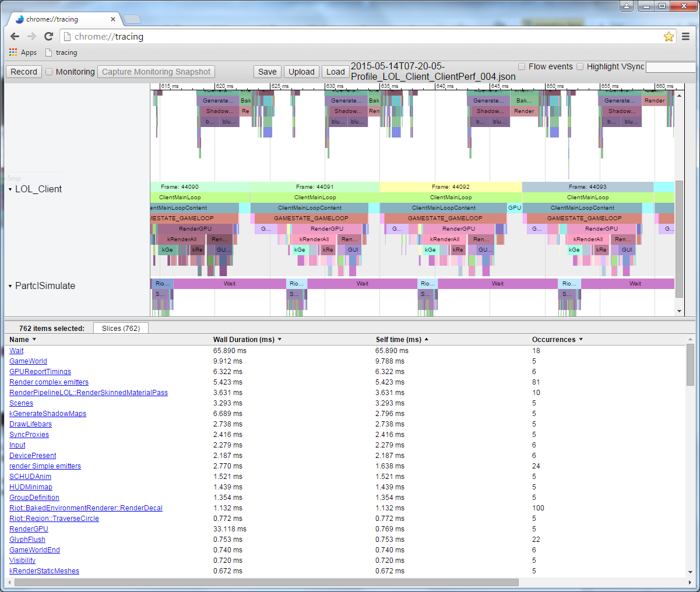
Task: Select the Slices (762) tab
Action: click(x=121, y=329)
